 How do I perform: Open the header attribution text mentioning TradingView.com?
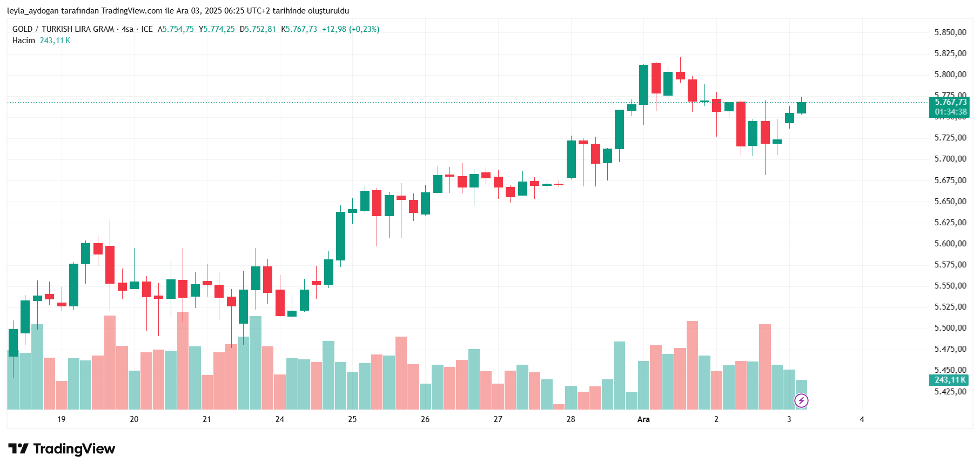(x=178, y=11)
